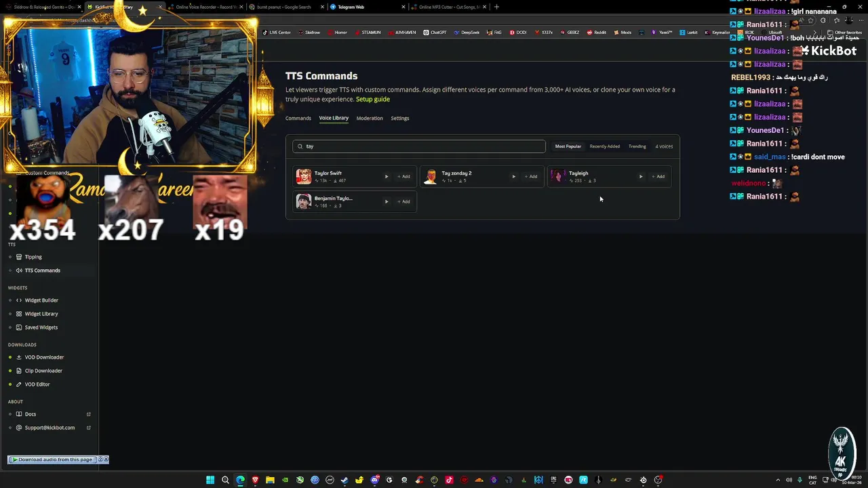Open the Reddit bookmark
Image resolution: width=868 pixels, height=488 pixels.
[597, 33]
